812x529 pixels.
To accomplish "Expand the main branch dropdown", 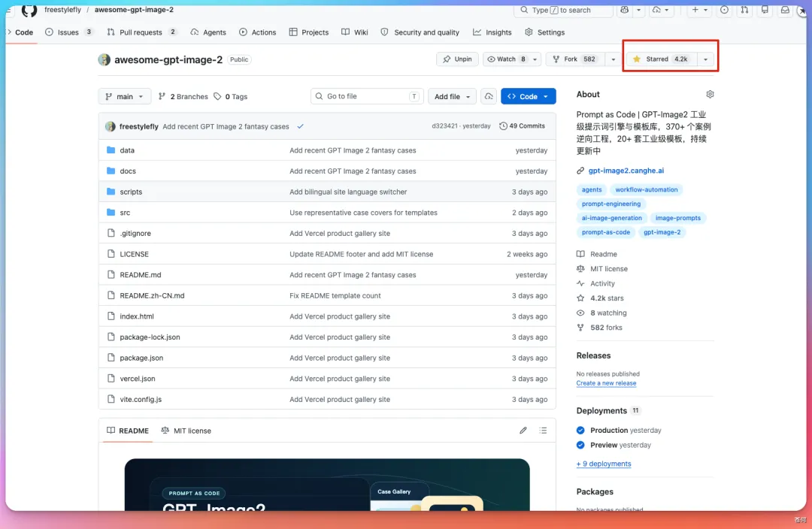I will (x=124, y=96).
